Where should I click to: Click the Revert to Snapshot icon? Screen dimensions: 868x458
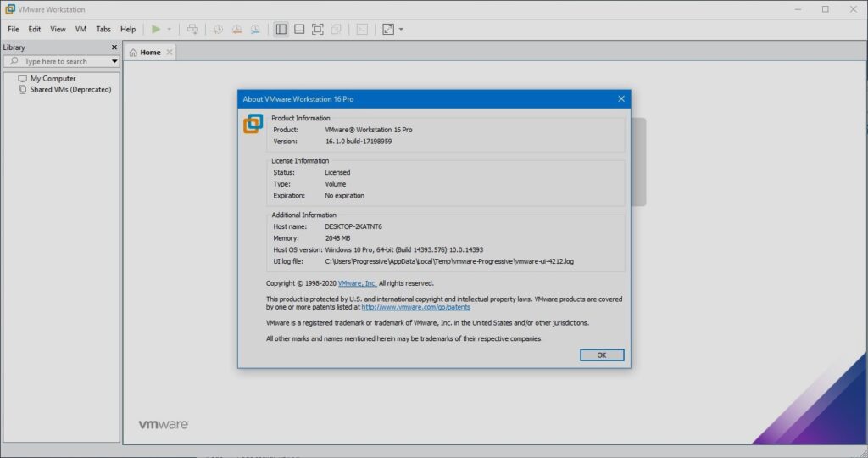coord(237,29)
